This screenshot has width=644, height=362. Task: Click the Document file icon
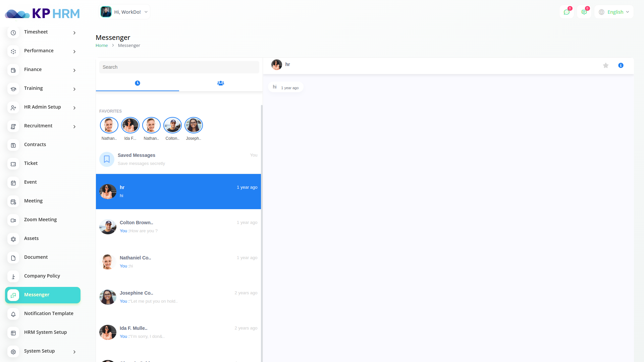tap(13, 258)
